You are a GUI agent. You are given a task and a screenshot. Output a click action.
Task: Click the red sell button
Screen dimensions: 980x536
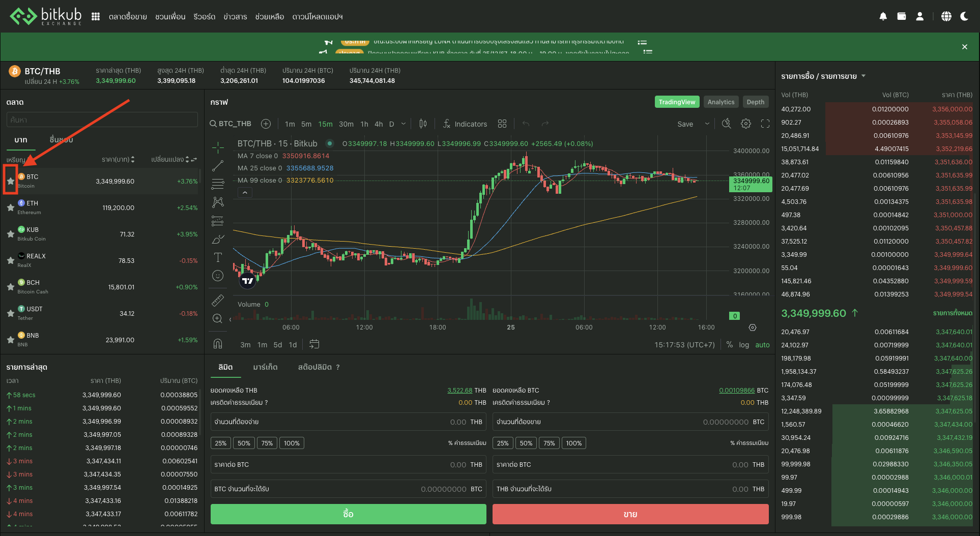630,514
